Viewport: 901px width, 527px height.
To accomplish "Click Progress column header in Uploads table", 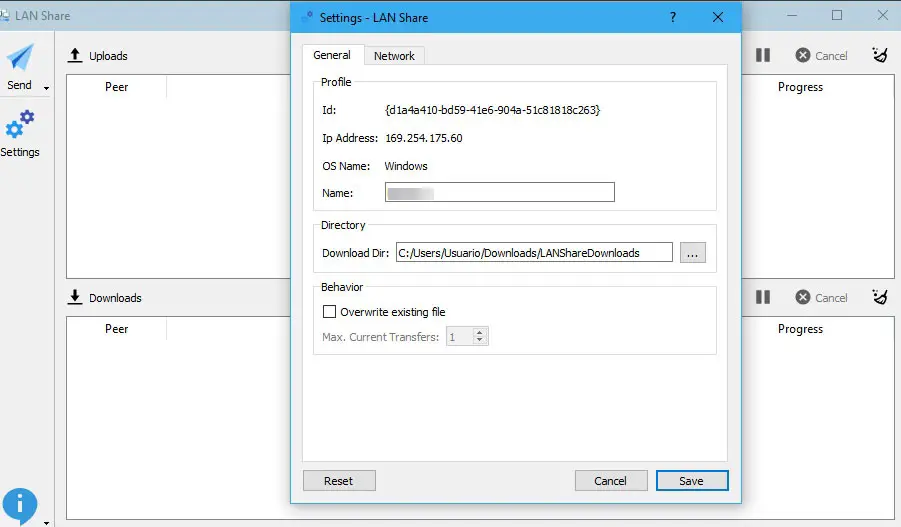I will (x=800, y=87).
